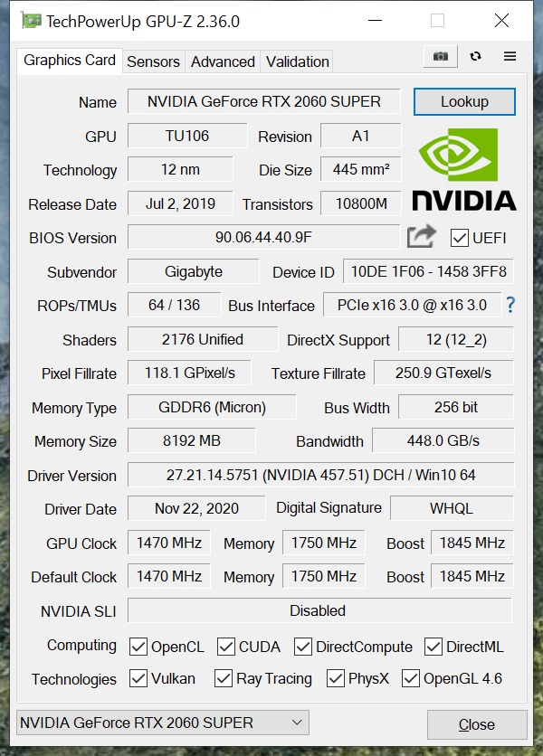This screenshot has height=756, width=543.
Task: Click the Close button at bottom
Action: click(476, 724)
